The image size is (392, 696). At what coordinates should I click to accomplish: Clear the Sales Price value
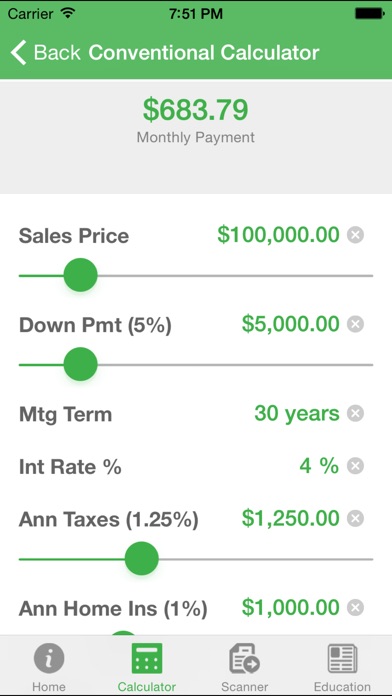tap(356, 235)
